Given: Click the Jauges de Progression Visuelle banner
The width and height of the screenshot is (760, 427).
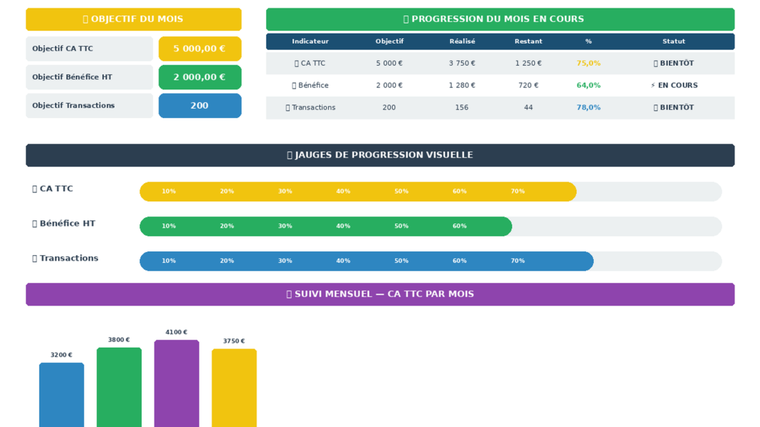Looking at the screenshot, I should click(380, 155).
